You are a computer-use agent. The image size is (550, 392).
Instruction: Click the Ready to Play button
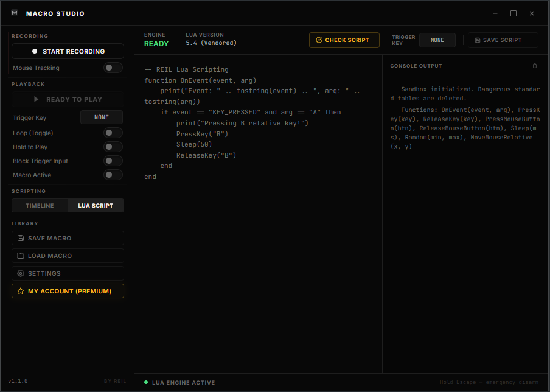click(68, 99)
